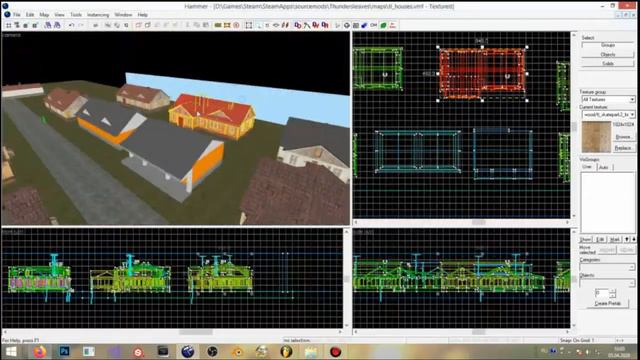Toggle the ignore groups icon

[x=126, y=25]
